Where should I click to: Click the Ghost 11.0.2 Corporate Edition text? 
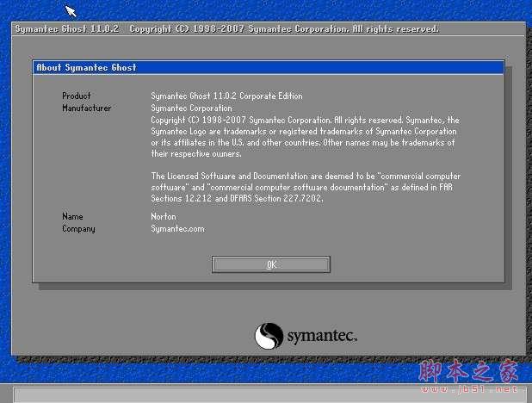tap(226, 96)
